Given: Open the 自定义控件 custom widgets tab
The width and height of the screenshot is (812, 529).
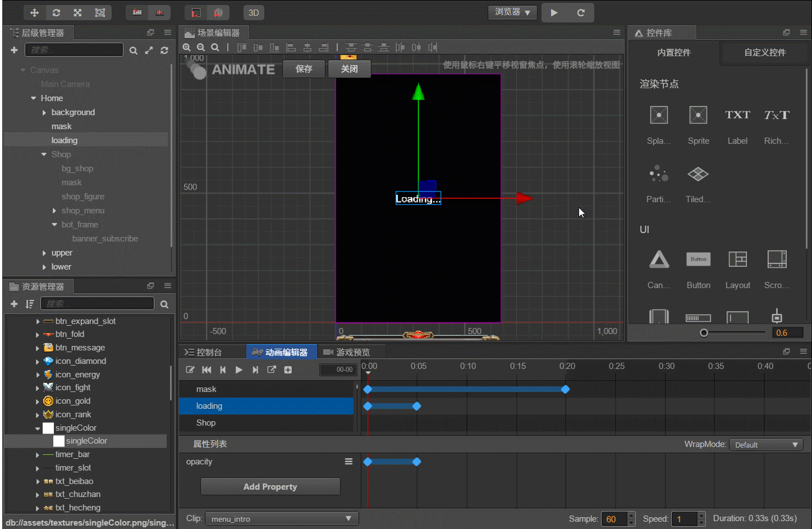Looking at the screenshot, I should [765, 52].
